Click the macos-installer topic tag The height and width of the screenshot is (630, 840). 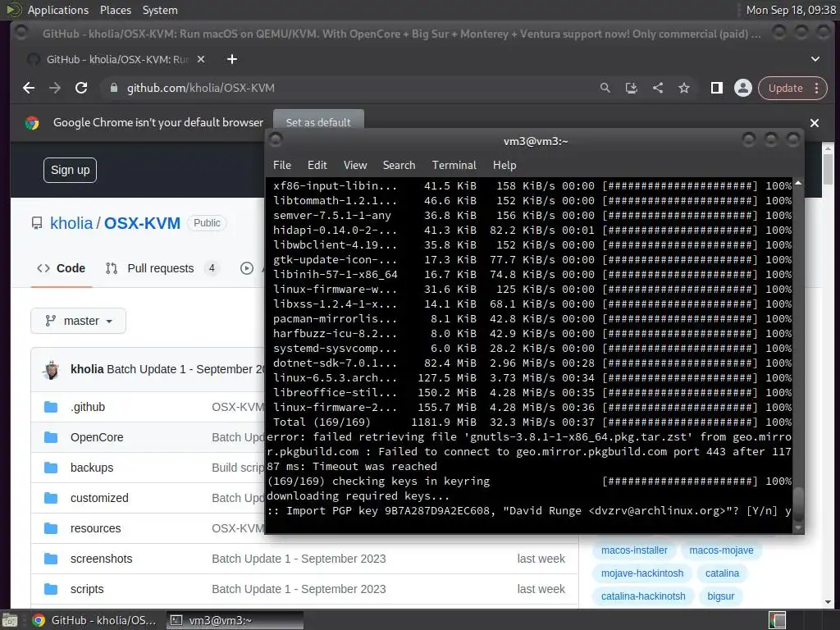pos(634,550)
